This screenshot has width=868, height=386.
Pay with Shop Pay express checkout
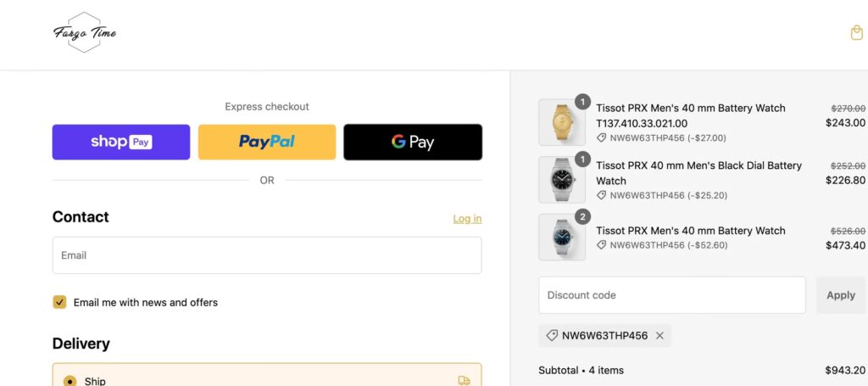(x=121, y=142)
